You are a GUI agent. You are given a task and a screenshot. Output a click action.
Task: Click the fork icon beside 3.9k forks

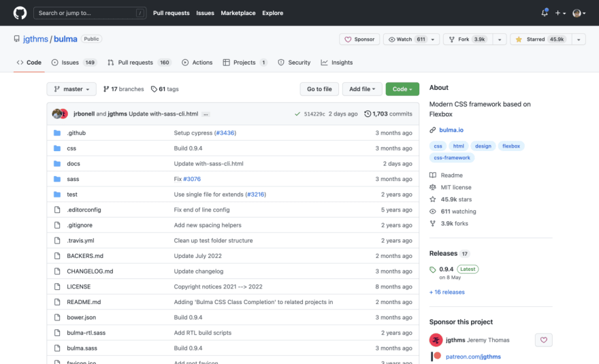point(432,223)
